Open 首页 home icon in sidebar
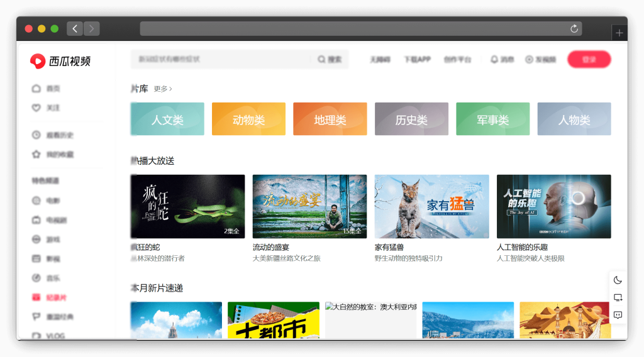The height and width of the screenshot is (357, 644). 36,89
